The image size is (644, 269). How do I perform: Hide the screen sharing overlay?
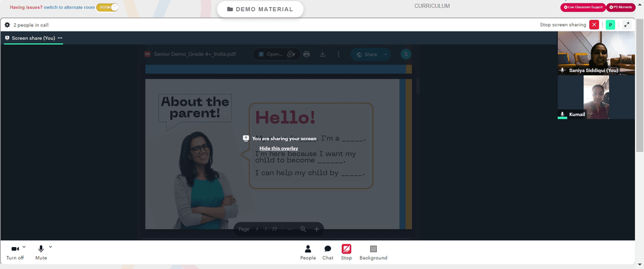[279, 148]
